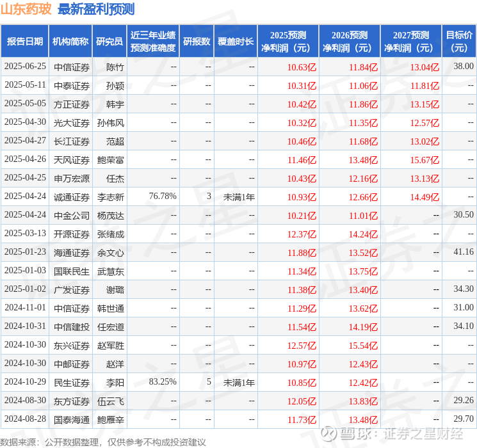Click researcher name 鲍雁辛
Image resolution: width=477 pixels, height=448 pixels.
(x=110, y=420)
